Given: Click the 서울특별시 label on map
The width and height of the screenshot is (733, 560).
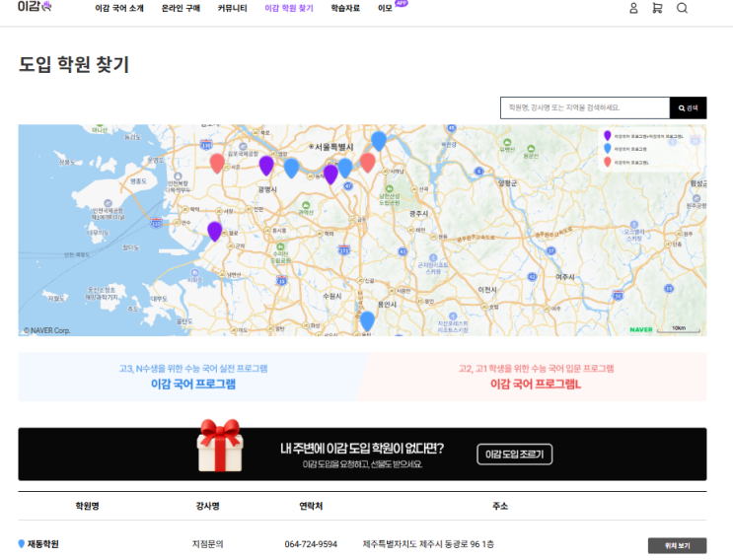Looking at the screenshot, I should coord(333,147).
